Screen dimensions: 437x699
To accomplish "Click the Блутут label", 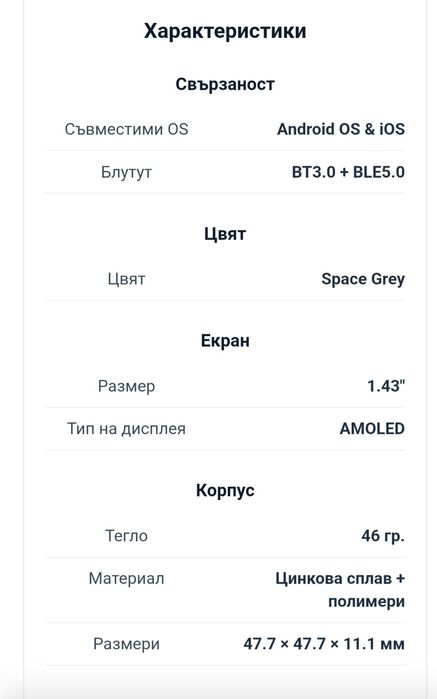I will tap(126, 172).
